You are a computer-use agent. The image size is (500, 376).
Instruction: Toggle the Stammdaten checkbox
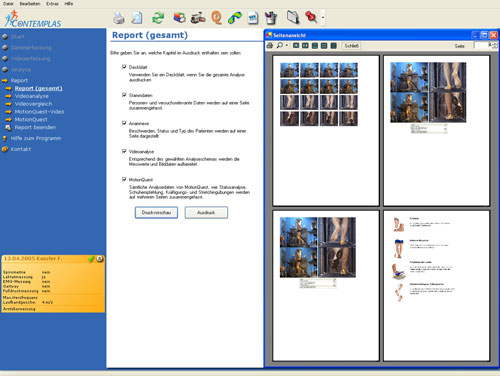pos(124,95)
